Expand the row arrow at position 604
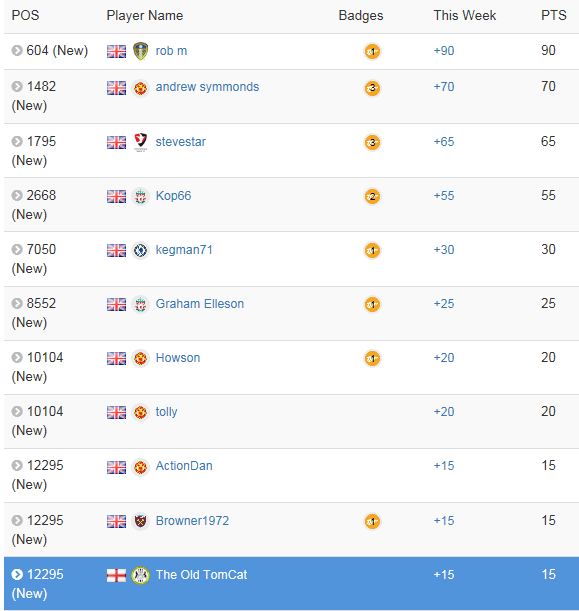The width and height of the screenshot is (579, 611). pyautogui.click(x=17, y=51)
